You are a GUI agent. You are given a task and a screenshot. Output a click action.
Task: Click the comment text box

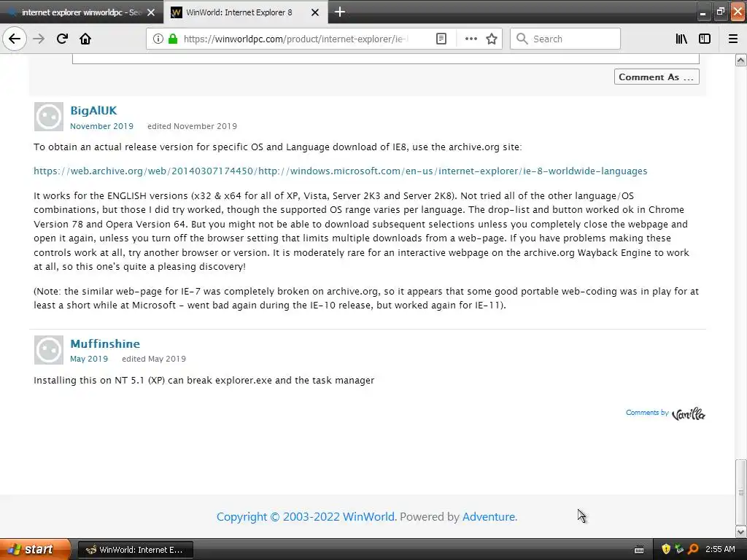tap(385, 58)
